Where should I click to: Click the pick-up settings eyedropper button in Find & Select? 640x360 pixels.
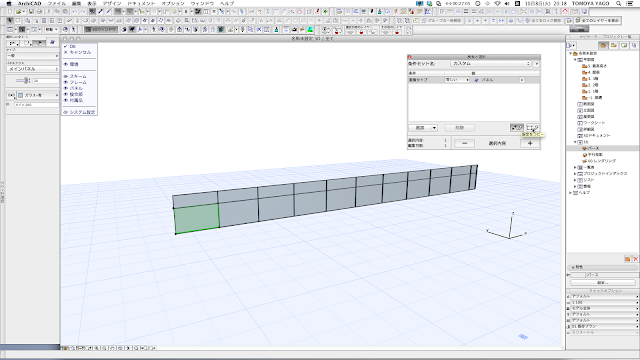click(x=516, y=128)
